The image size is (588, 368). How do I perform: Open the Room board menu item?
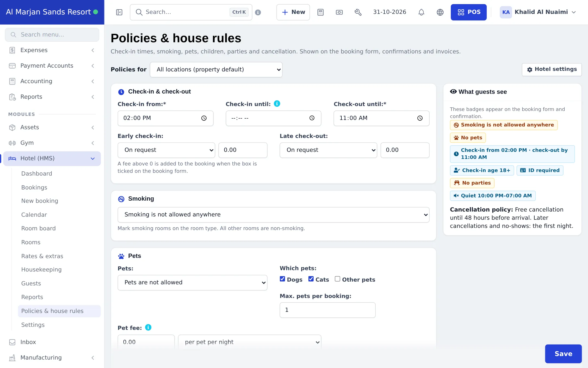[38, 228]
